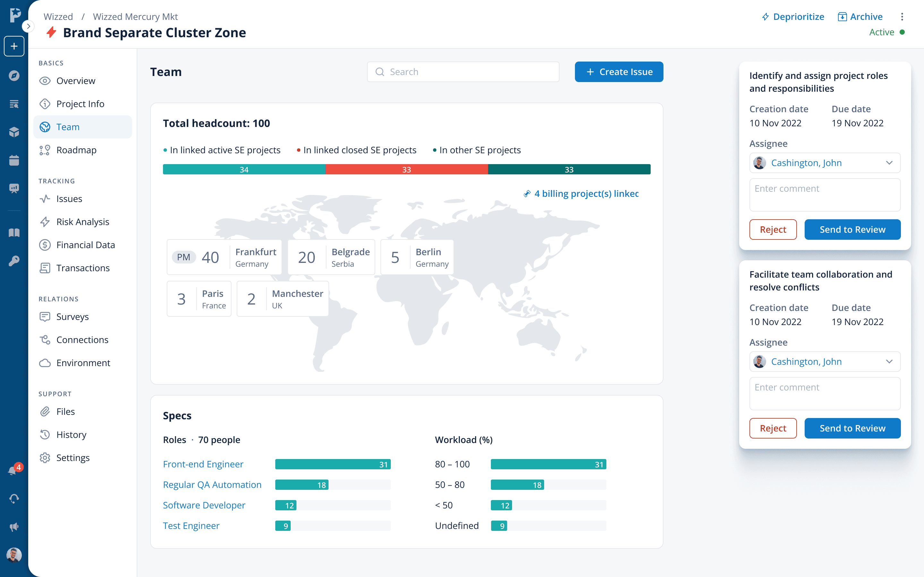This screenshot has height=577, width=924.
Task: Go to Risk Analysis menu item
Action: pyautogui.click(x=82, y=222)
